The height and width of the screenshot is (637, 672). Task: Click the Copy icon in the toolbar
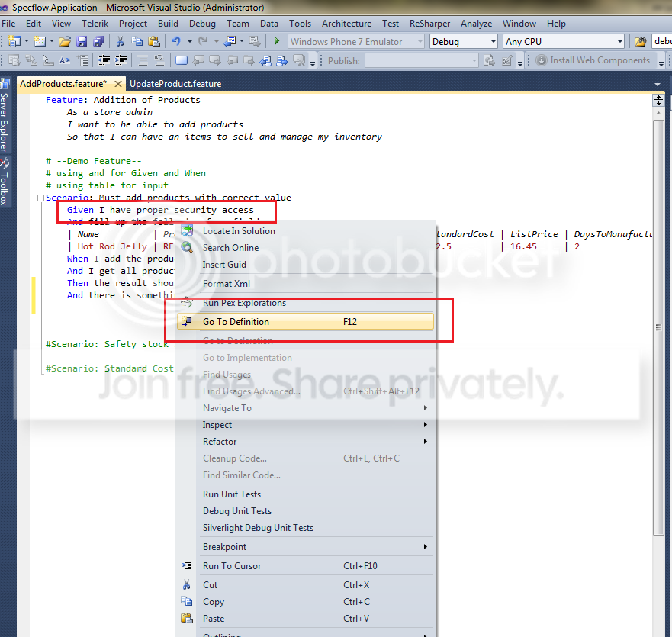(137, 42)
